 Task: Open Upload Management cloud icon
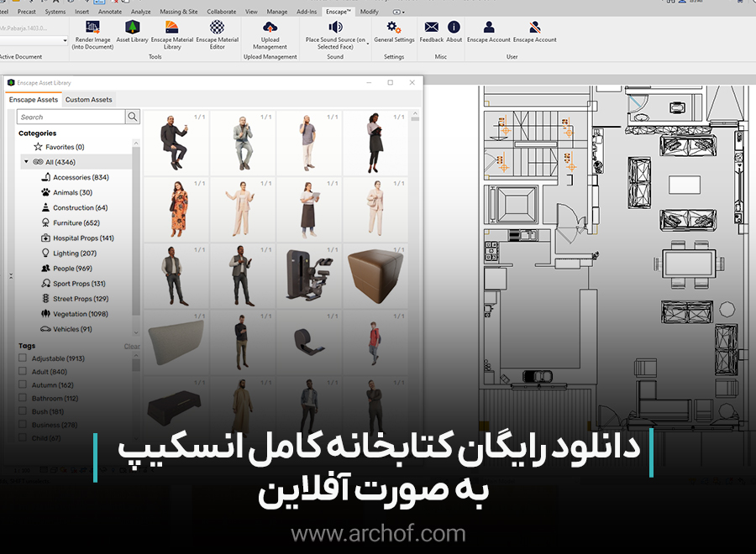click(270, 28)
